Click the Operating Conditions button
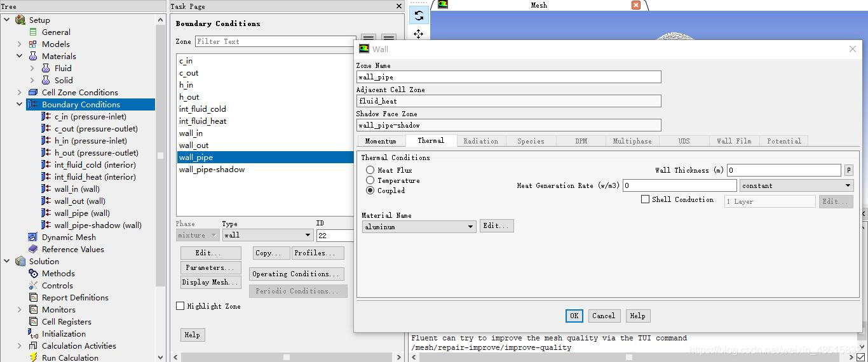This screenshot has height=362, width=868. [x=296, y=274]
